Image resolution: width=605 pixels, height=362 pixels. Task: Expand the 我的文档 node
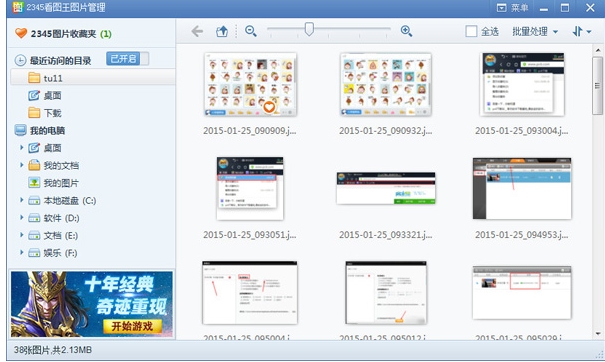coord(22,165)
